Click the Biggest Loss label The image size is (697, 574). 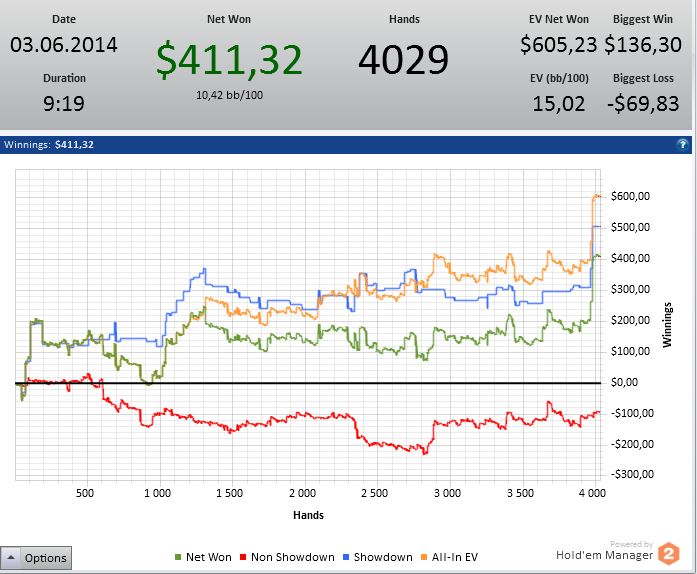coord(643,78)
